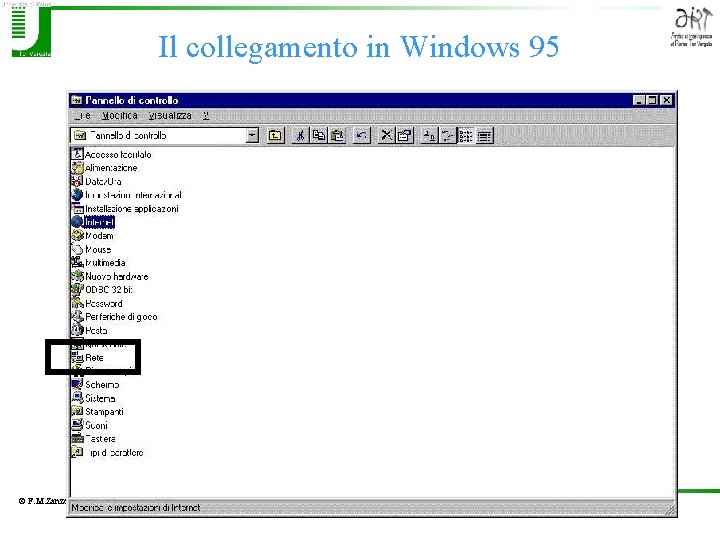Click the Delete X toolbar icon
This screenshot has width=720, height=540.
click(386, 135)
